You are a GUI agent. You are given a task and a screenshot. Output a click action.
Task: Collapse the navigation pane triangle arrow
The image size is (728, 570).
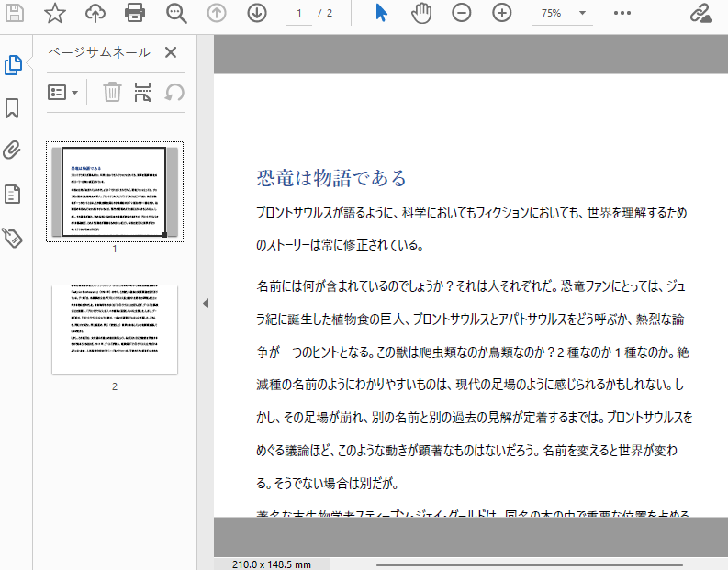point(206,304)
